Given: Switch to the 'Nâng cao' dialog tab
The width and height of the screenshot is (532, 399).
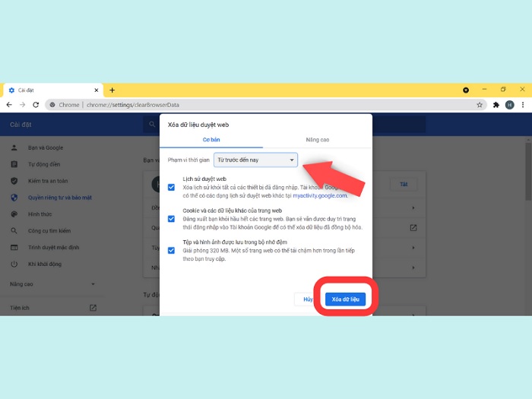Looking at the screenshot, I should coord(317,140).
